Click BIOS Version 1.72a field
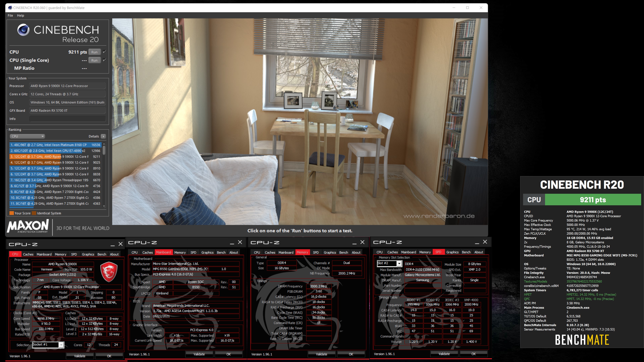 (196, 311)
